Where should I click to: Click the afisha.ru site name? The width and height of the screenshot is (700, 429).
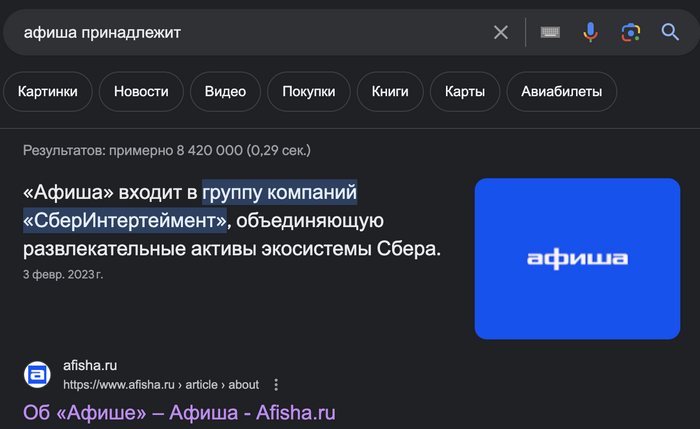90,366
